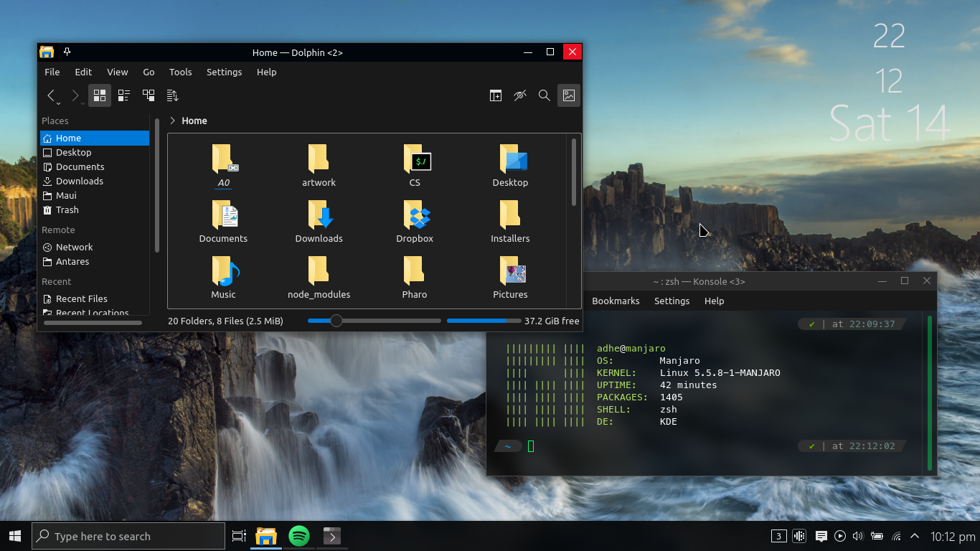This screenshot has width=980, height=551.
Task: Open the battery indicator in system tray
Action: click(877, 536)
